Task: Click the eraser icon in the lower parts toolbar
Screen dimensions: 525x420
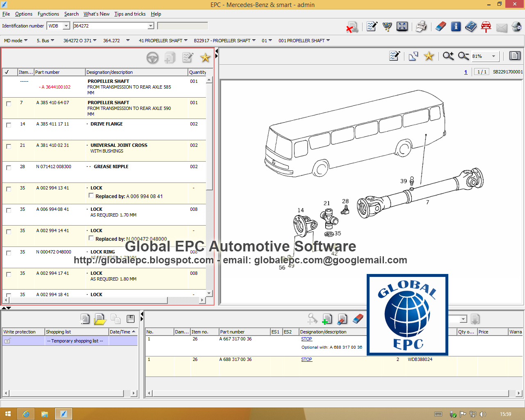Action: click(358, 319)
